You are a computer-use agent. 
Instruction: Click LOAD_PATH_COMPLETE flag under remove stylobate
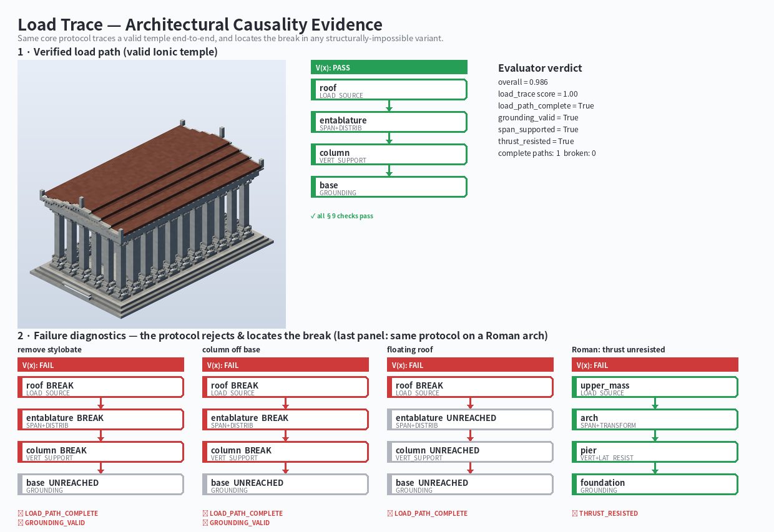click(x=57, y=513)
